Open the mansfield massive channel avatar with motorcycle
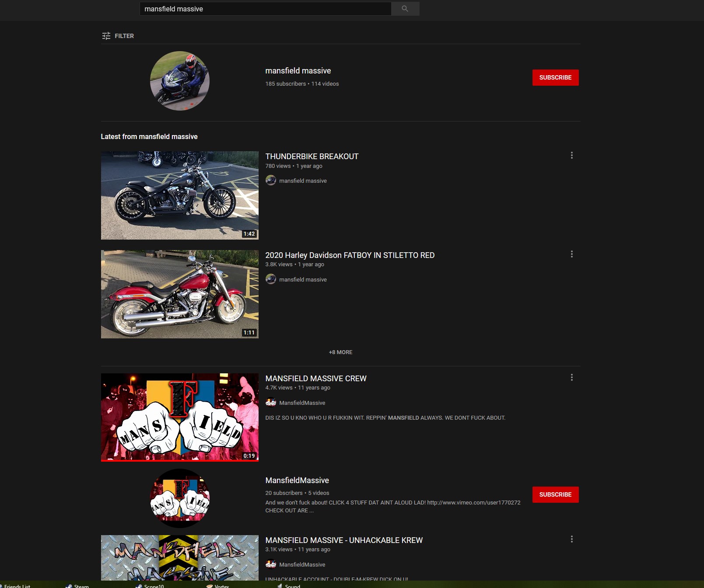The height and width of the screenshot is (588, 704). click(180, 81)
